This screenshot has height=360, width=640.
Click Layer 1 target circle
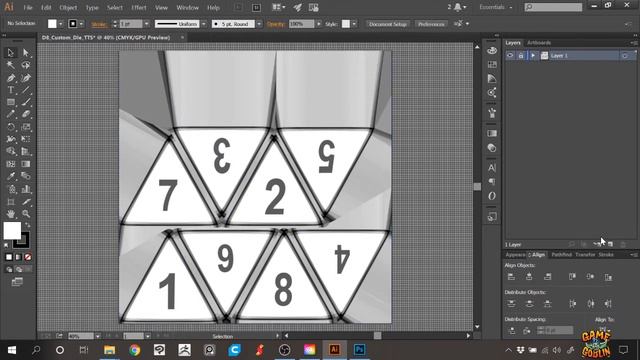[625, 56]
